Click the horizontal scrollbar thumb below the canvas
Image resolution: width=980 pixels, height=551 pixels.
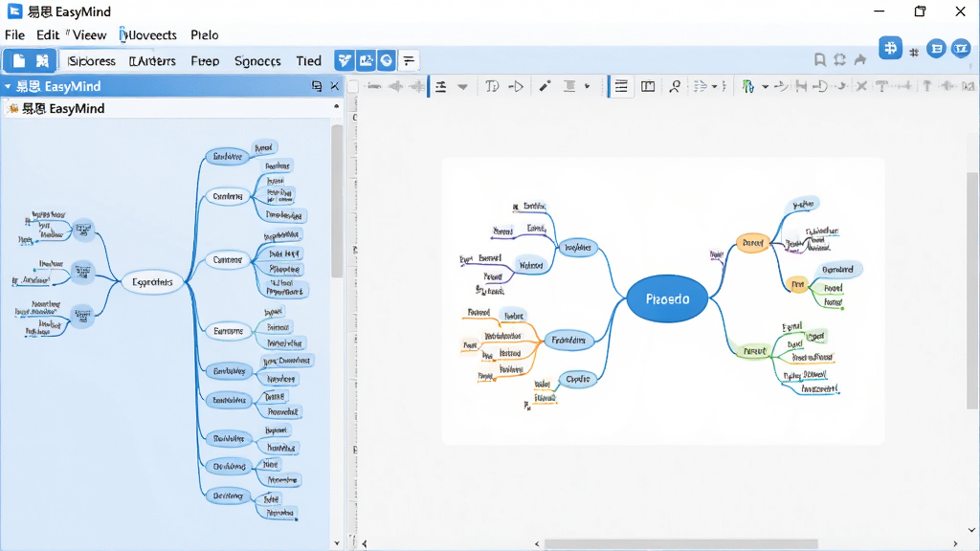click(681, 544)
